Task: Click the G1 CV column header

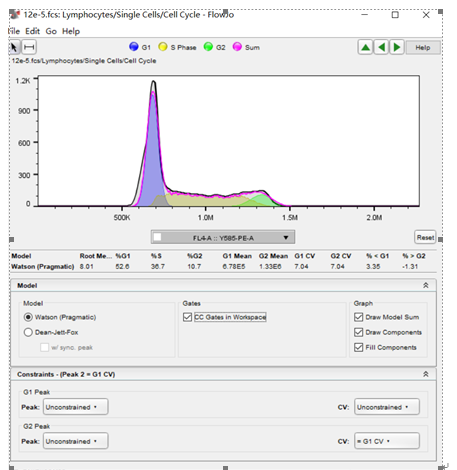Action: coord(304,256)
